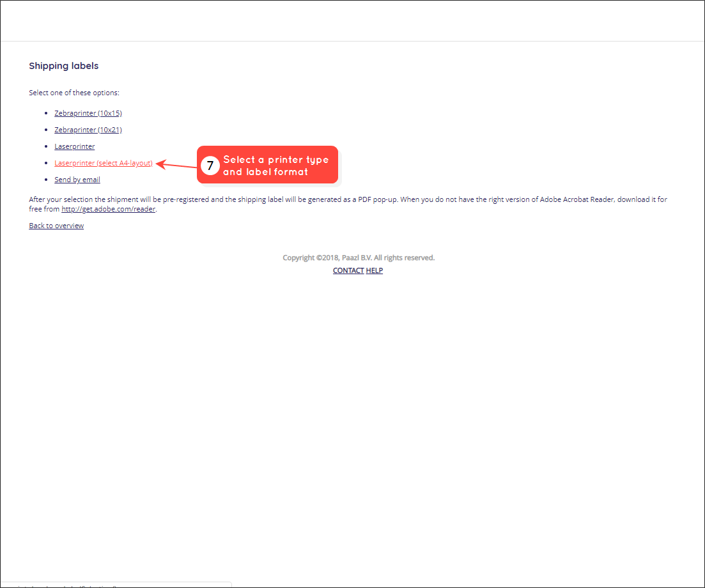This screenshot has height=588, width=705.
Task: Choose the plain Laserprinter option
Action: click(x=75, y=146)
